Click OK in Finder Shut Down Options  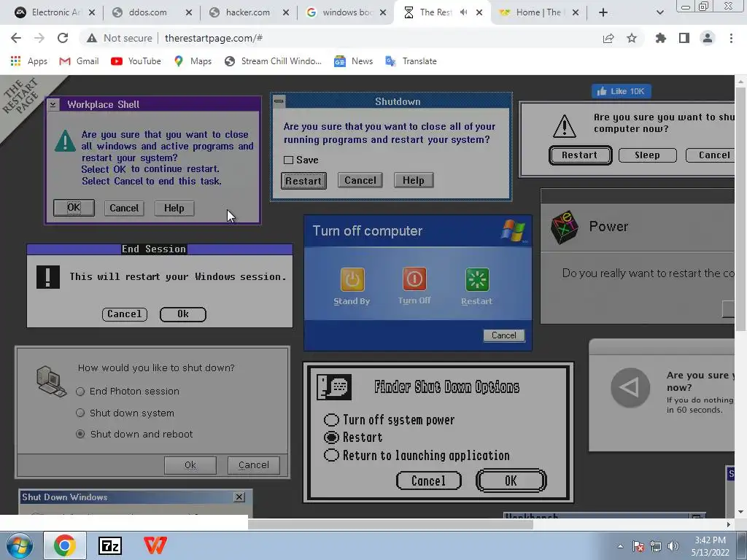click(511, 481)
